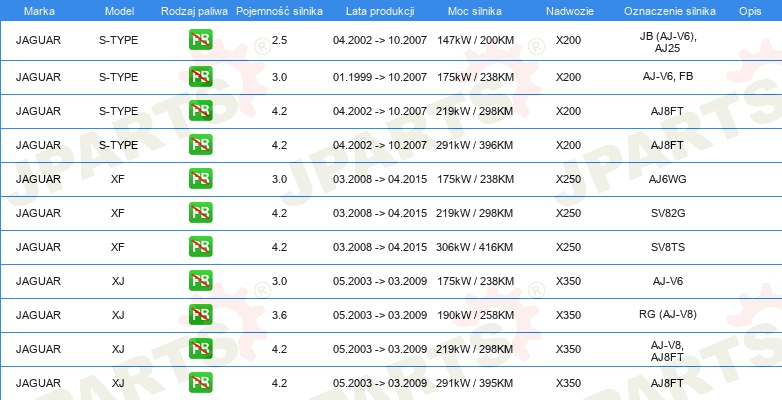Screen dimensions: 782x400
Task: Click the power value 190kW / 258KM
Action: pos(475,315)
